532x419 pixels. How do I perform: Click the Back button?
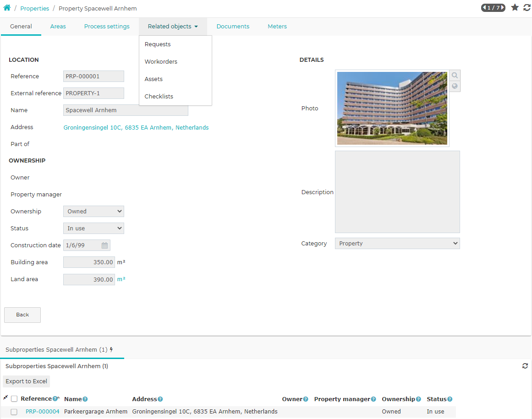pos(22,315)
